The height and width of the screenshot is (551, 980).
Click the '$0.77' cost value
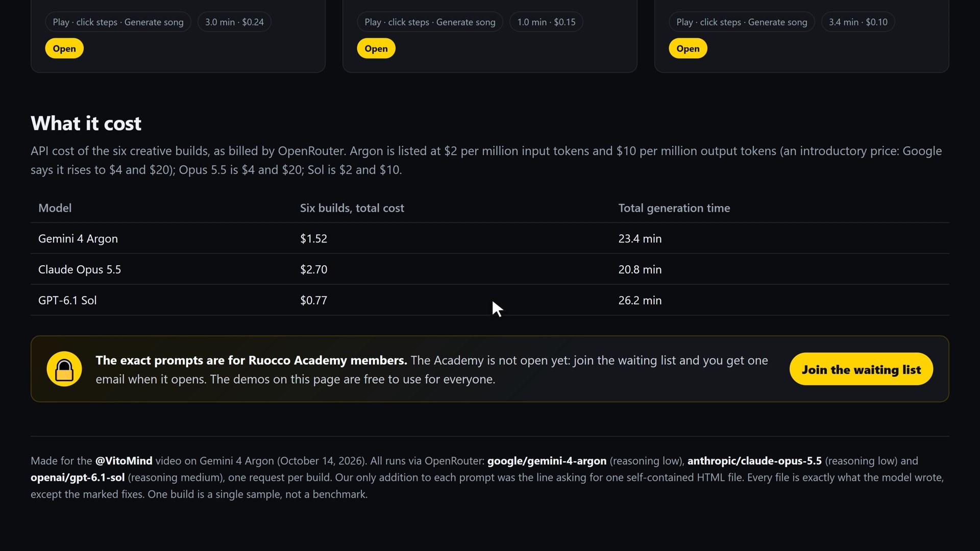(313, 300)
